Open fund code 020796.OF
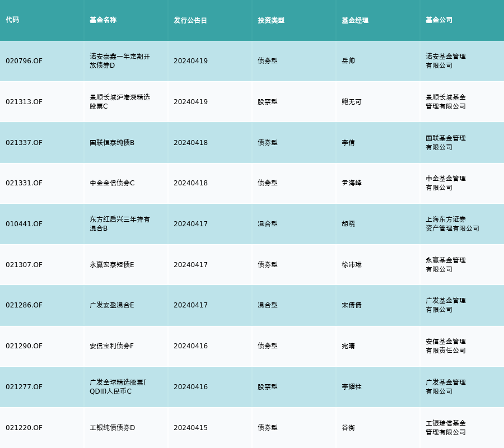Image resolution: width=504 pixels, height=448 pixels. 24,61
